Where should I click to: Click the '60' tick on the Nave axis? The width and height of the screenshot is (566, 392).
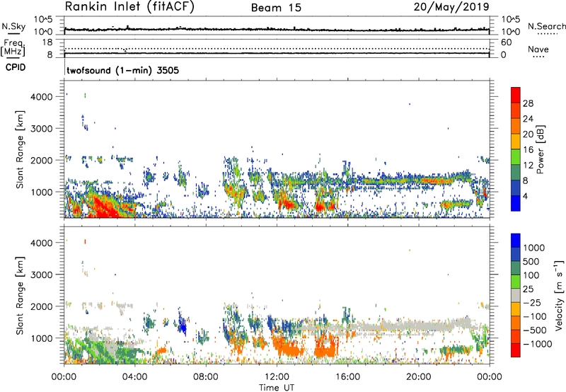506,42
